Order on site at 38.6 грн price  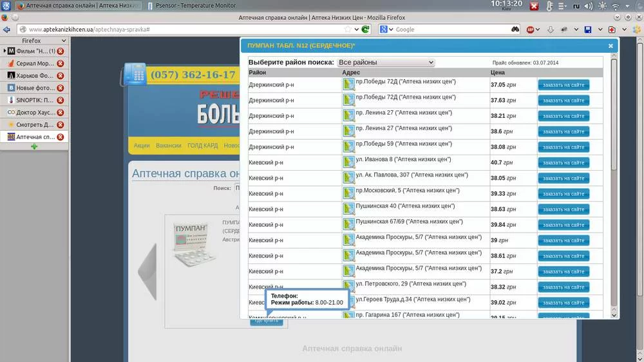(x=563, y=131)
